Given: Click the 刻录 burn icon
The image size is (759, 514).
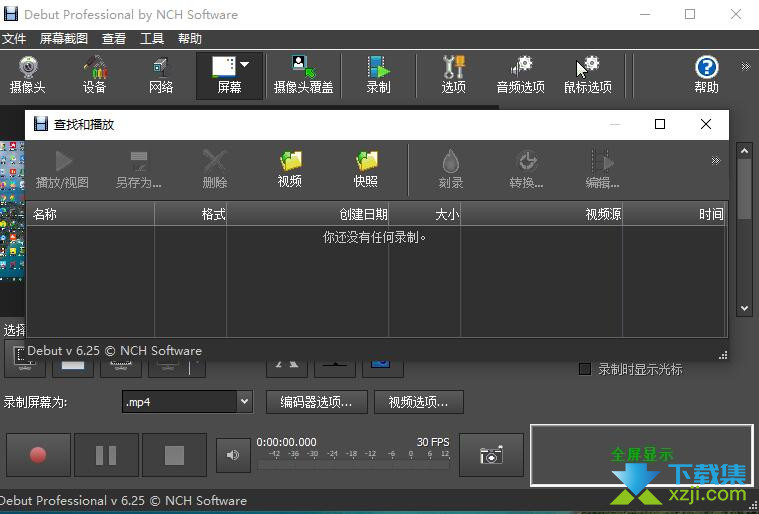Looking at the screenshot, I should pyautogui.click(x=451, y=170).
